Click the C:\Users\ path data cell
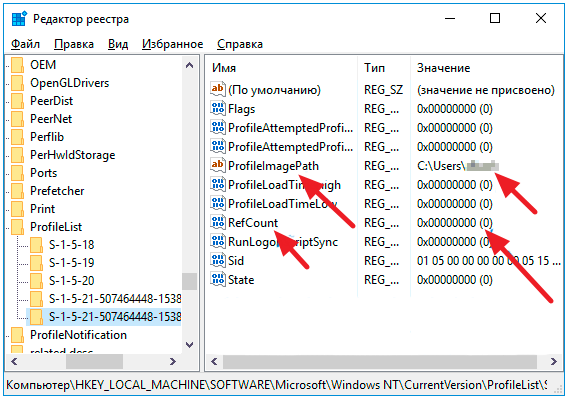 pyautogui.click(x=458, y=166)
